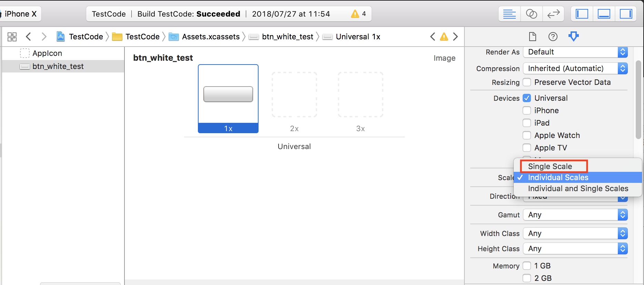Toggle Preserve Vector Data checkbox
The height and width of the screenshot is (285, 644).
click(527, 82)
